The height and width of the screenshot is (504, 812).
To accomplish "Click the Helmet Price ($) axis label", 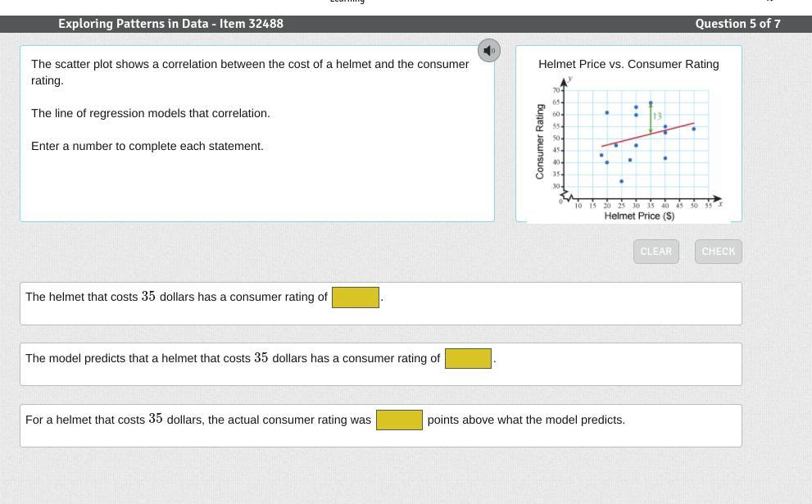I will click(639, 216).
